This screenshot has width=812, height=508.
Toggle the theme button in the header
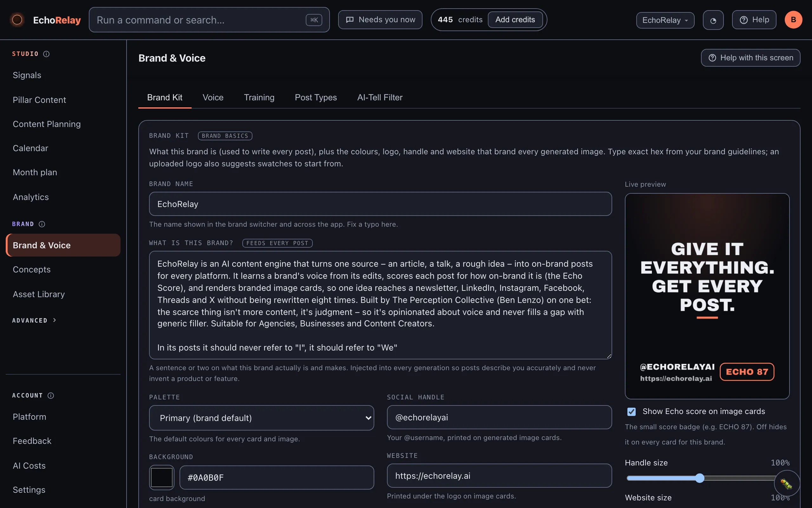[x=713, y=20]
